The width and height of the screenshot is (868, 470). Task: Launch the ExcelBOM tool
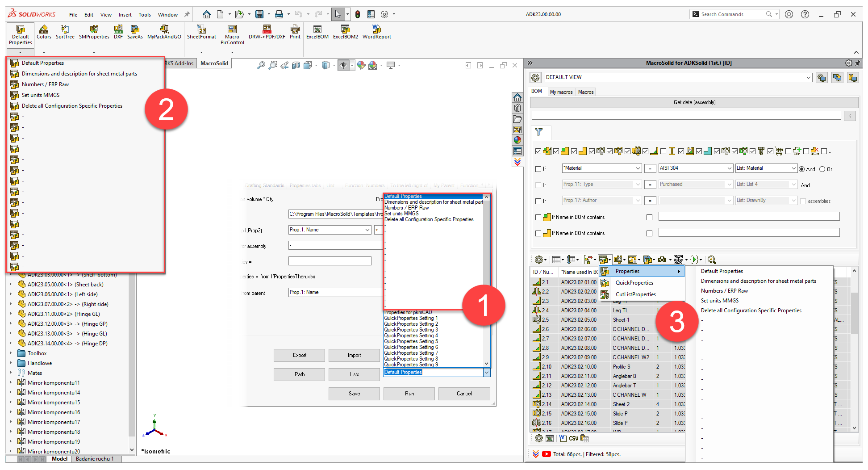tap(317, 32)
